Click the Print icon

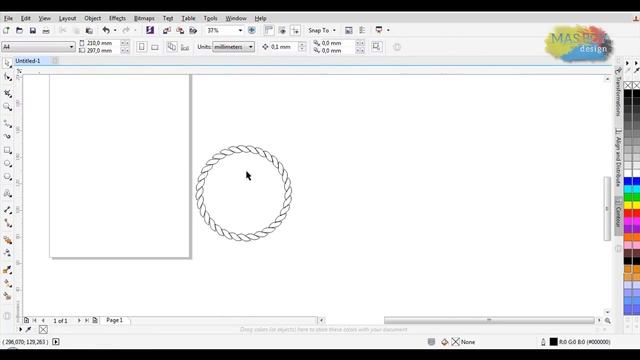[x=46, y=31]
